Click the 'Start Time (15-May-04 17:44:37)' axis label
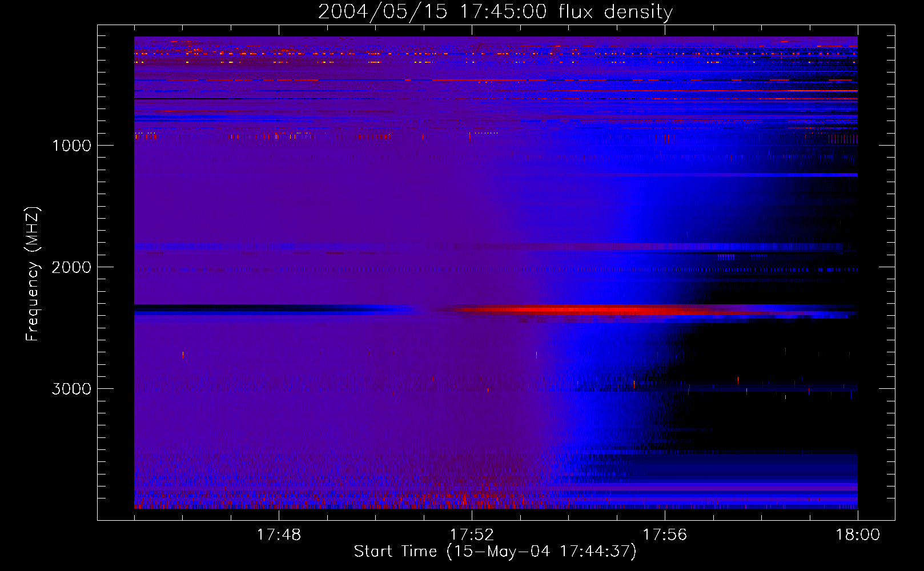 [x=495, y=552]
